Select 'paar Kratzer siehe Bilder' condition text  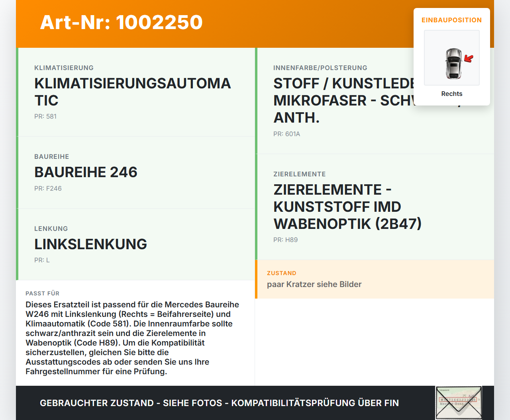click(314, 284)
